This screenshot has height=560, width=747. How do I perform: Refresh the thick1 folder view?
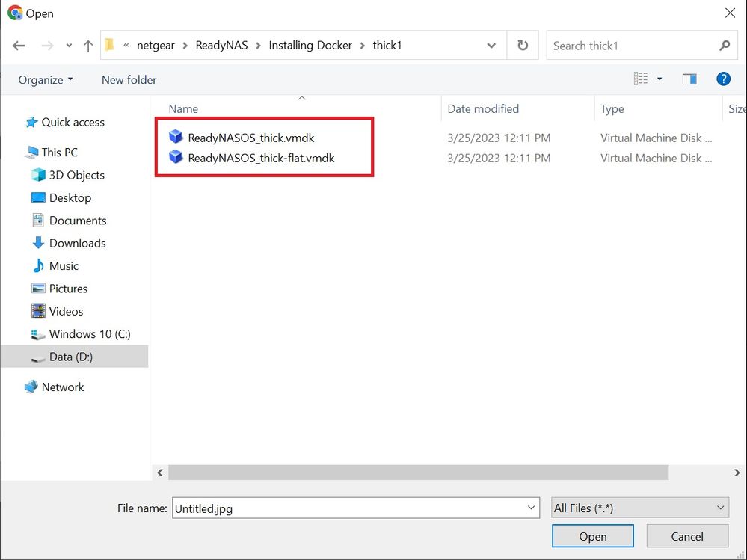(x=523, y=46)
